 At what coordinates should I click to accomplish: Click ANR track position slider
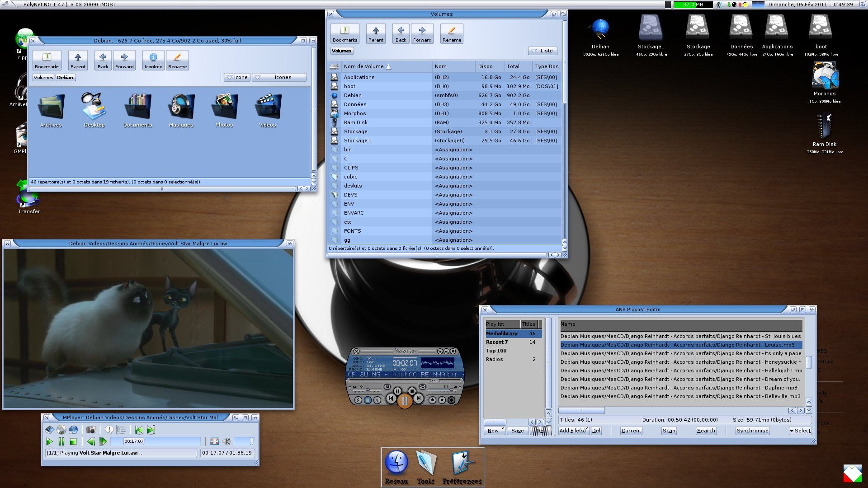click(x=405, y=380)
